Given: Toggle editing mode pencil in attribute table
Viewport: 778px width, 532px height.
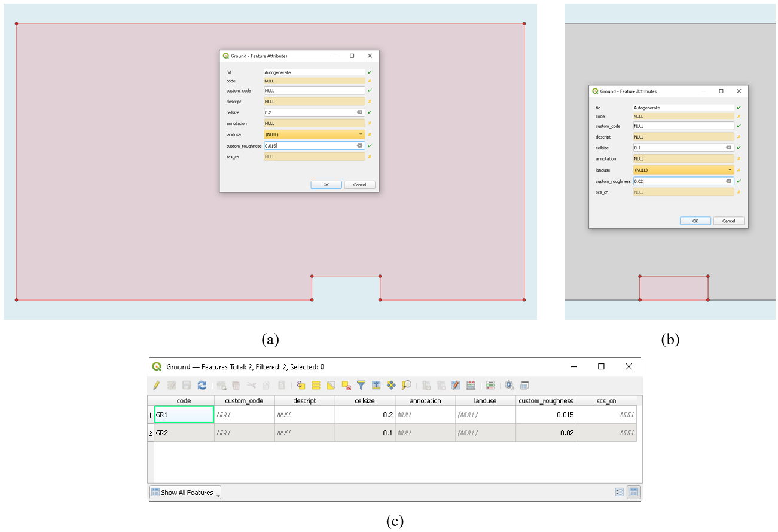Looking at the screenshot, I should pos(157,386).
